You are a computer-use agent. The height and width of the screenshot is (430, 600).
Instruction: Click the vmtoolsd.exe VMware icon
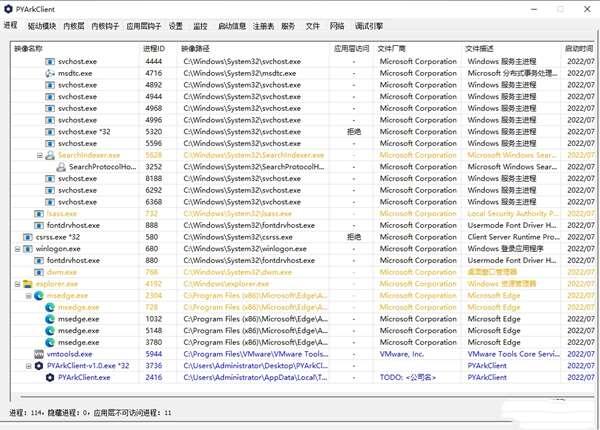(38, 354)
